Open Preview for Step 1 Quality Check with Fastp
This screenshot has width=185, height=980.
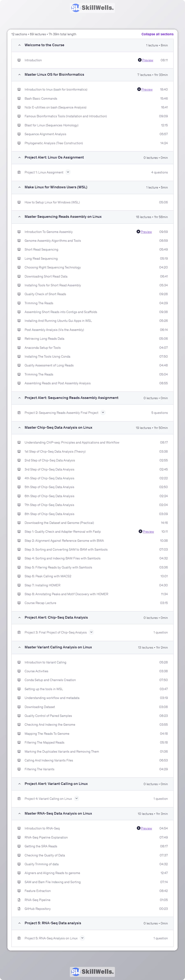click(148, 531)
